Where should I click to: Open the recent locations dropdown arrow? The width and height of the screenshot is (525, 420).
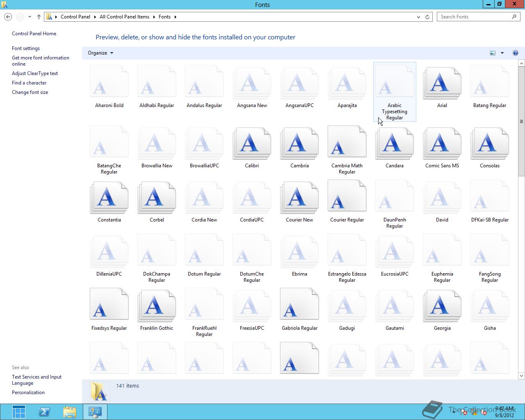[30, 17]
